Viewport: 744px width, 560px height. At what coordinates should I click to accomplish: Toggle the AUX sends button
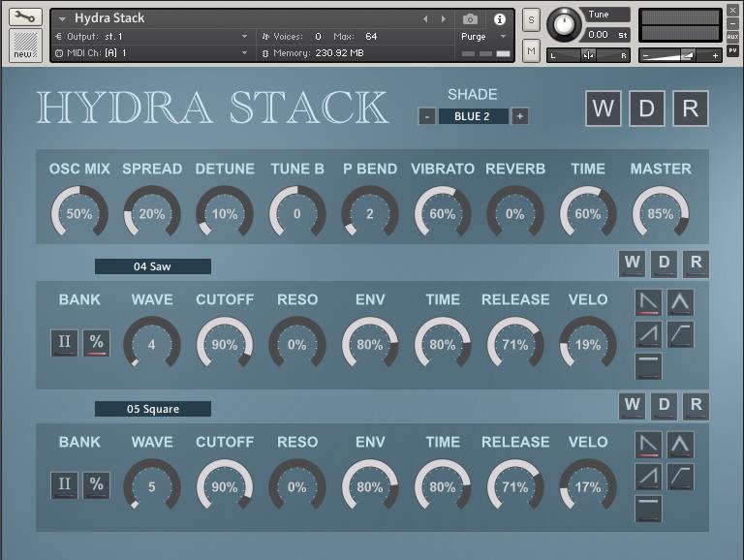tap(732, 37)
